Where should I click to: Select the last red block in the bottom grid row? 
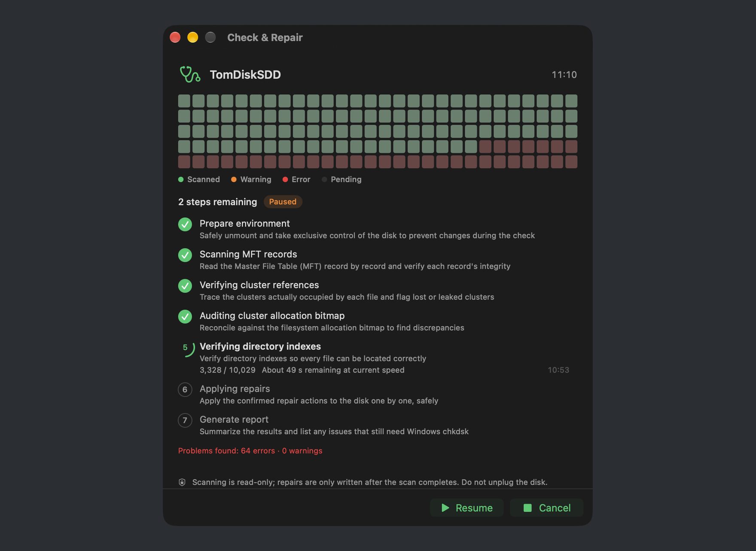coord(571,162)
